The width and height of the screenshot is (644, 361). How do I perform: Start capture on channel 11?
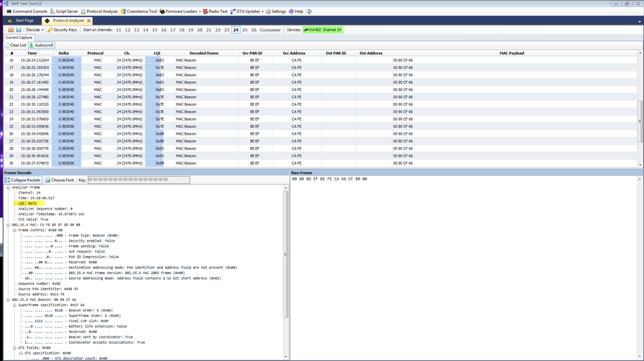point(118,30)
